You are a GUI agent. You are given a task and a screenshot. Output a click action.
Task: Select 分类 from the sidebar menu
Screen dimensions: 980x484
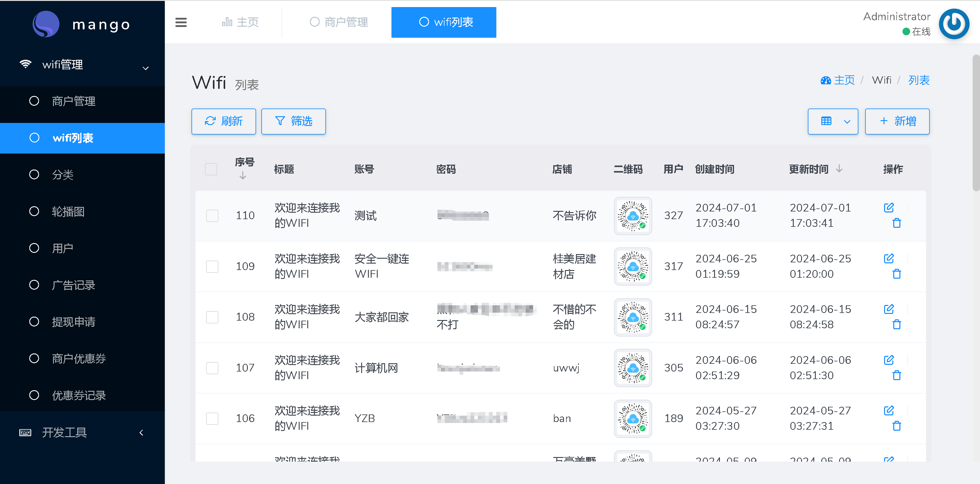pyautogui.click(x=63, y=174)
